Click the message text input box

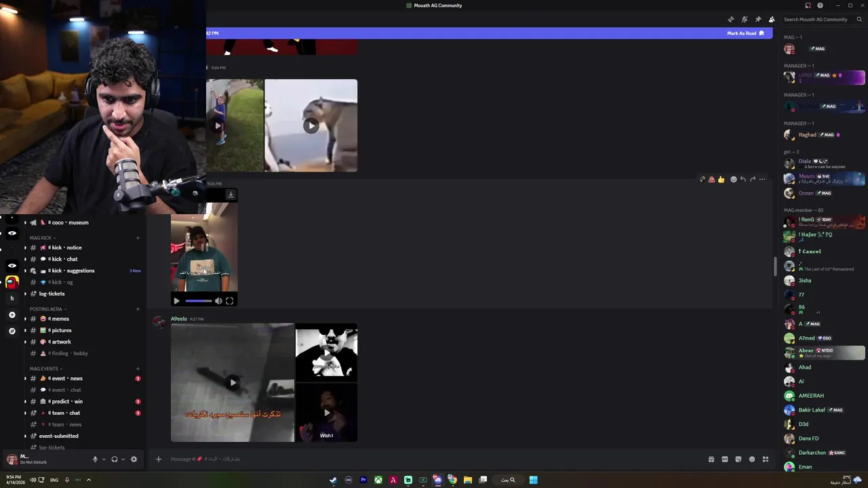(x=434, y=459)
